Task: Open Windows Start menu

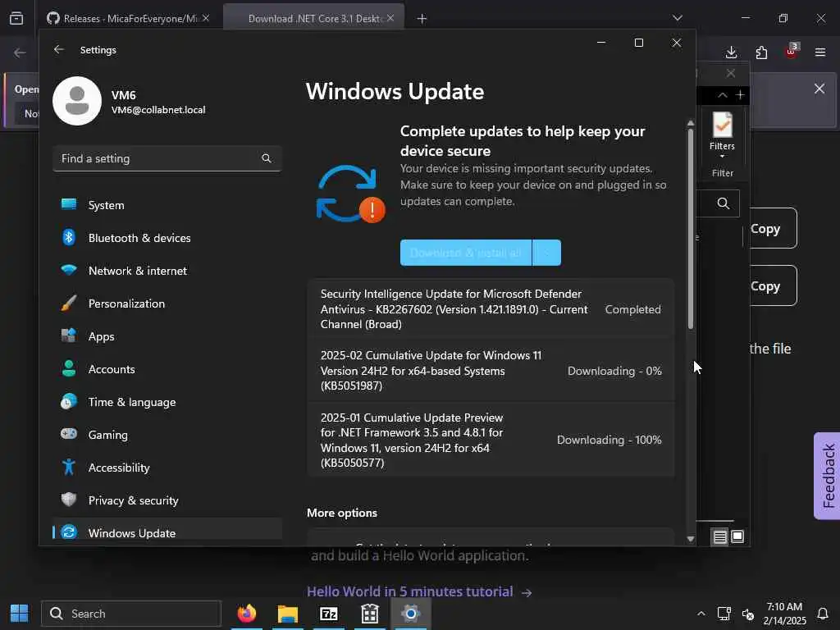Action: point(20,614)
